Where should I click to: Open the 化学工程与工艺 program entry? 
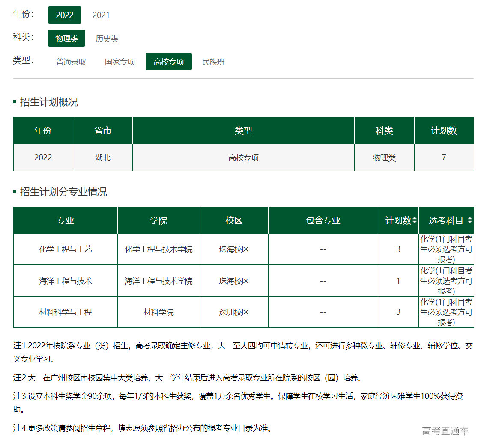(65, 249)
